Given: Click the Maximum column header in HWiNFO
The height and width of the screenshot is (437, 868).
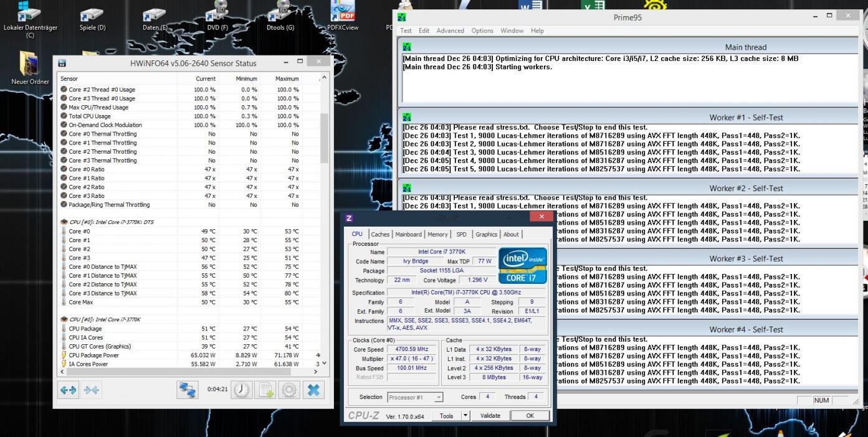Looking at the screenshot, I should point(282,79).
